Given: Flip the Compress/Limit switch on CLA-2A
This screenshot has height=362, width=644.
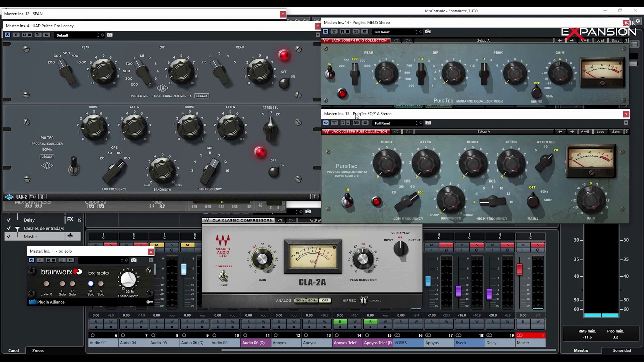Looking at the screenshot, I should click(223, 276).
